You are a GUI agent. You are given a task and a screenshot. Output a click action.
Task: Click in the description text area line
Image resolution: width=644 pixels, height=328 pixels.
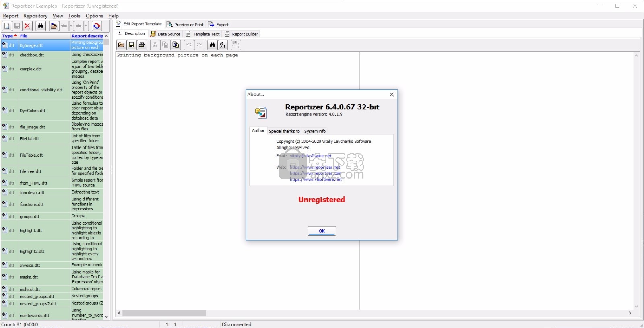pos(178,55)
